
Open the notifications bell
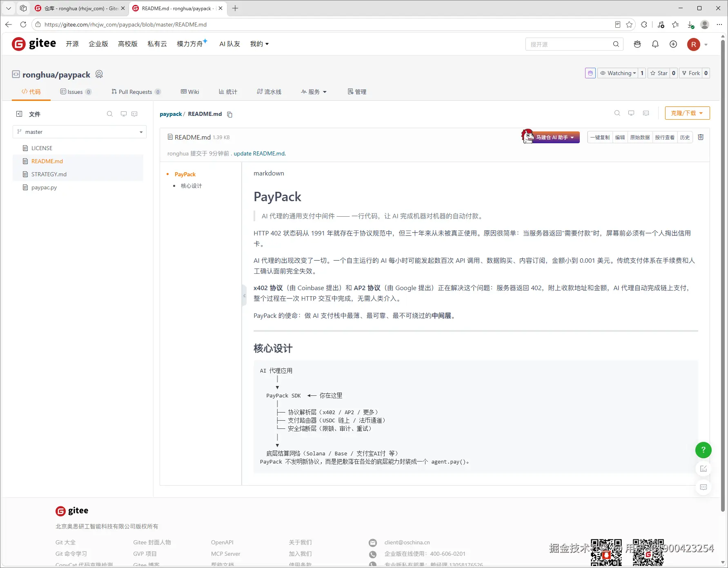pyautogui.click(x=655, y=44)
